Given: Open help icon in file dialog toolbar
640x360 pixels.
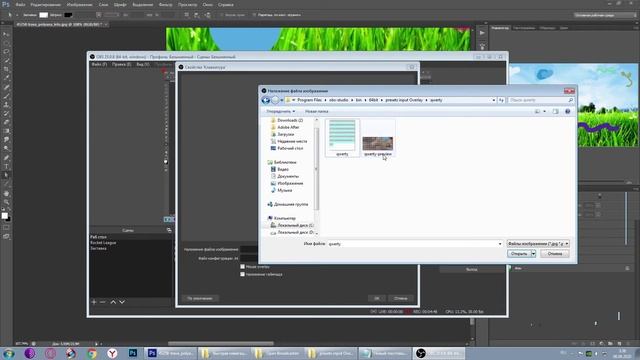Looking at the screenshot, I should pos(567,111).
